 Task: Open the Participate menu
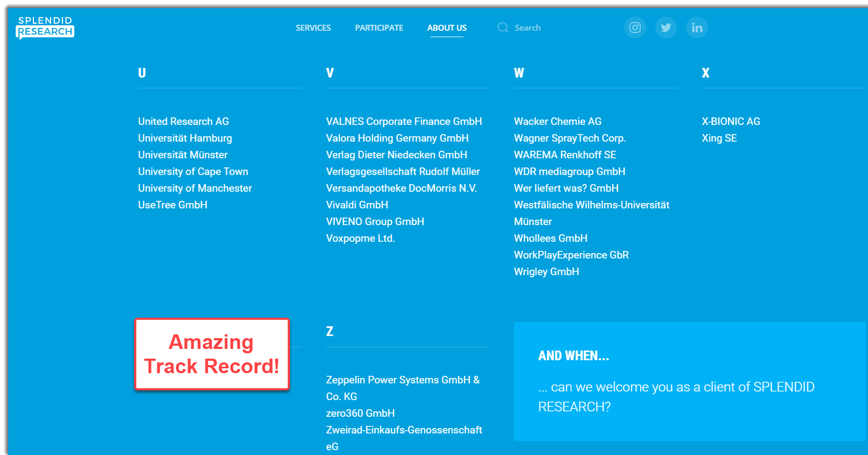(379, 28)
